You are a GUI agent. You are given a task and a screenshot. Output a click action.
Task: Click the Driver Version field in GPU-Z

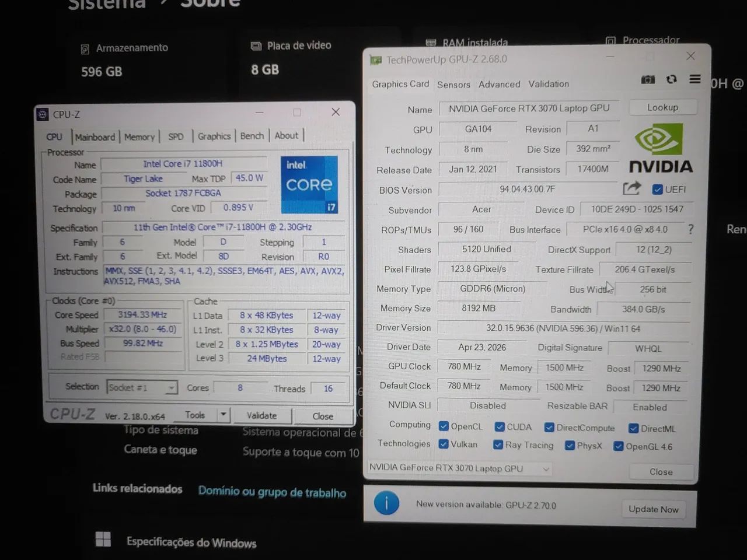point(563,328)
